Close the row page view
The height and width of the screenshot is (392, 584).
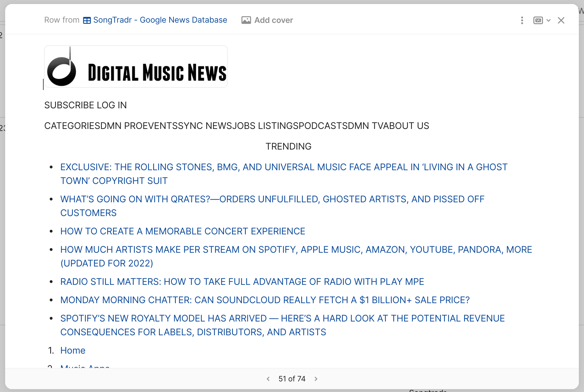point(561,20)
